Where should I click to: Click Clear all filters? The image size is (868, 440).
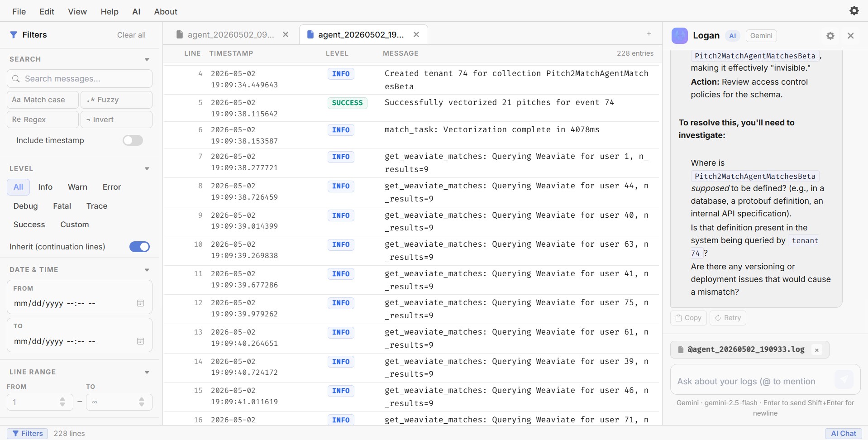click(131, 35)
